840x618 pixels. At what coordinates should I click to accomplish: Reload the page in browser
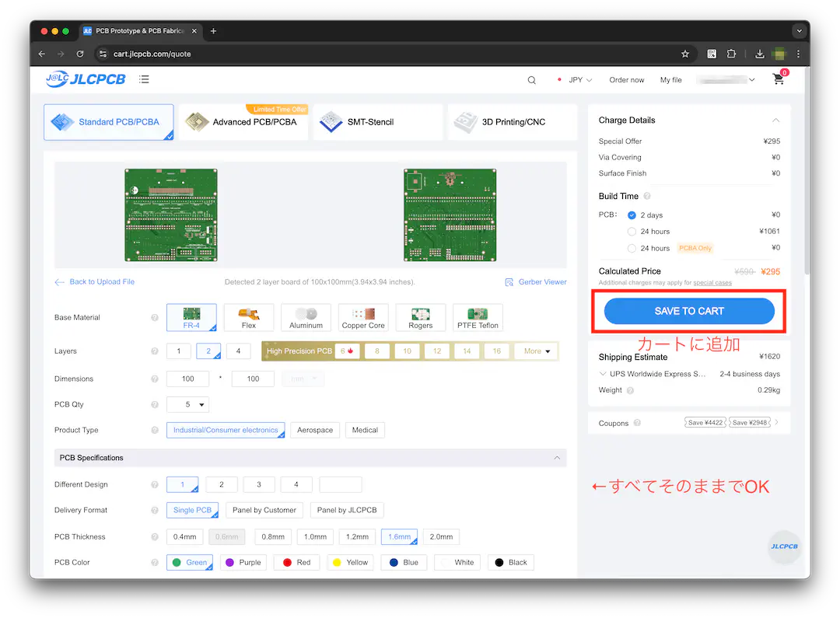tap(80, 54)
